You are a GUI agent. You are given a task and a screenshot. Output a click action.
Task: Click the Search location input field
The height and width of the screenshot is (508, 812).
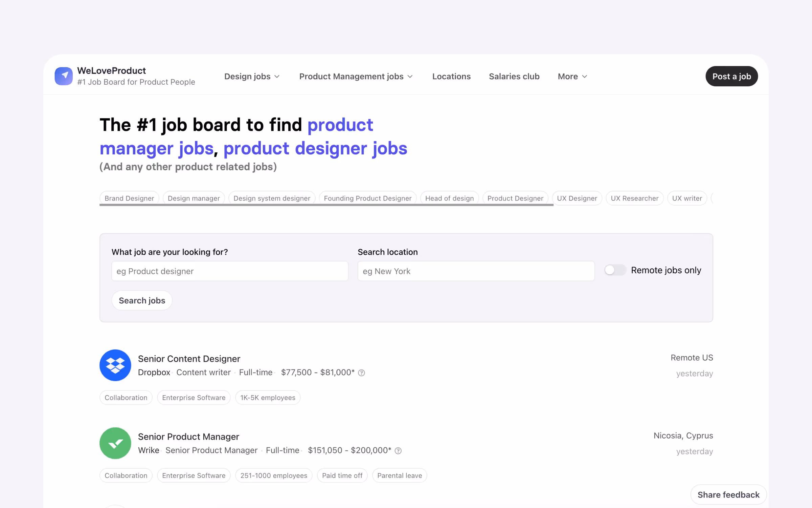(x=476, y=271)
